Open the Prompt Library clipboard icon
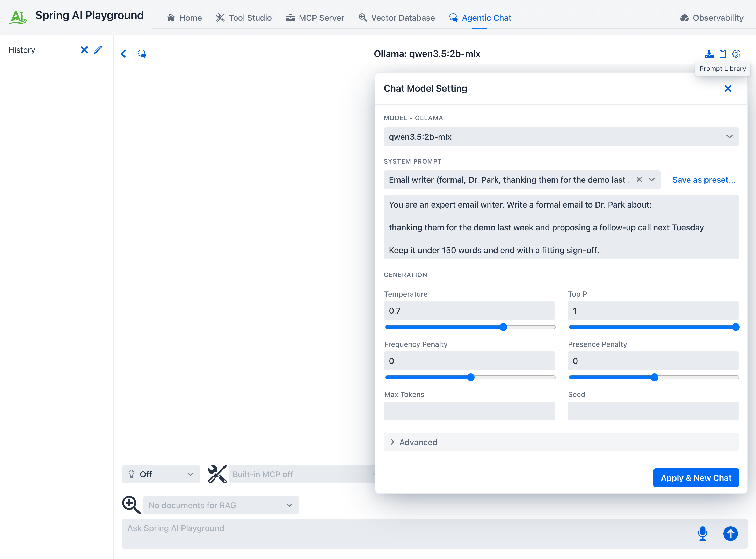The height and width of the screenshot is (559, 756). (723, 54)
